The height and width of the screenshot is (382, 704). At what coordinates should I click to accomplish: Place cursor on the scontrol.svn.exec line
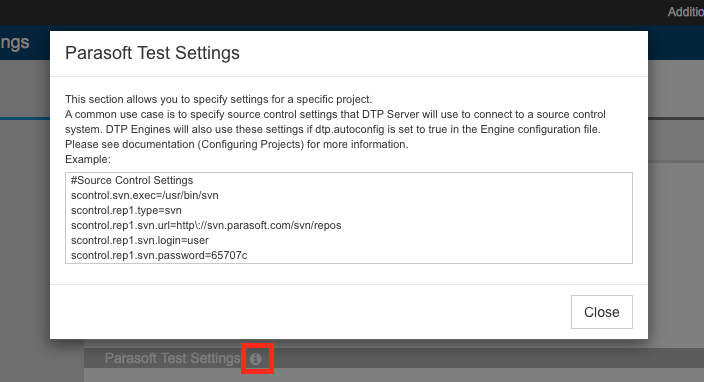click(145, 195)
